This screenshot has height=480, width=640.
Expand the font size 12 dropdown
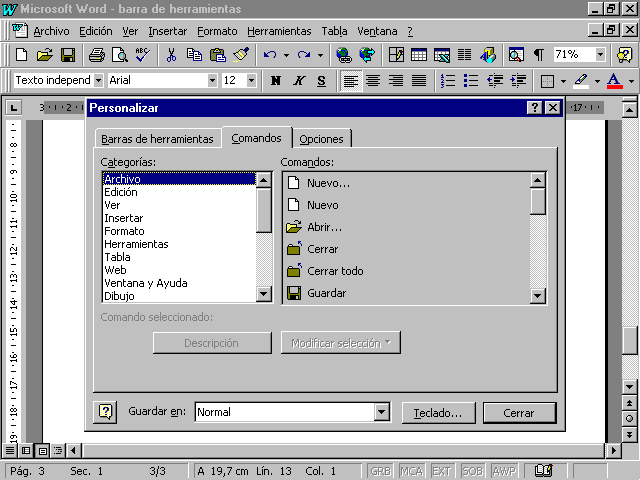pyautogui.click(x=251, y=80)
